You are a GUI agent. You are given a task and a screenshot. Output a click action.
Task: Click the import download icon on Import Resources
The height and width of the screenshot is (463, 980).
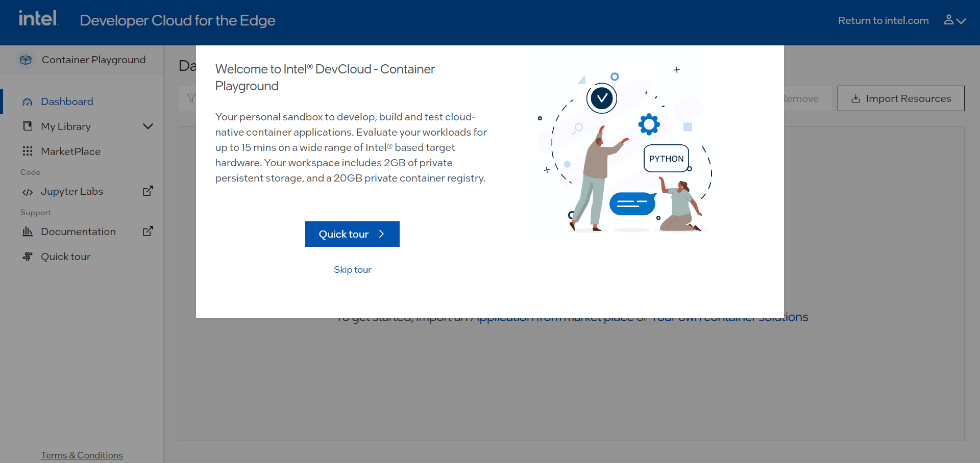pos(856,98)
